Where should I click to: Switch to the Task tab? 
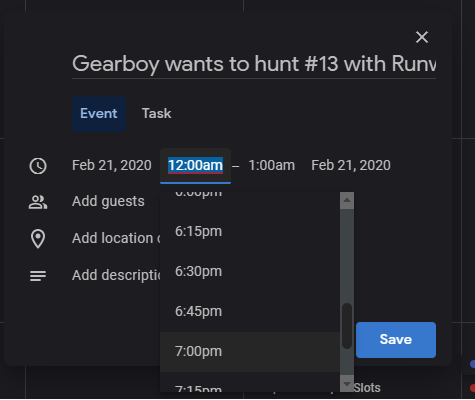coord(156,113)
